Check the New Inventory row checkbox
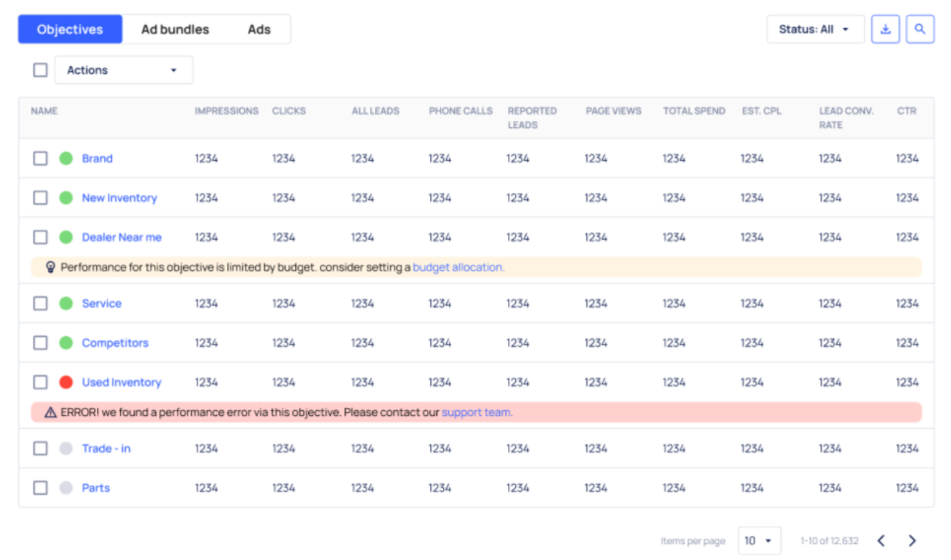Image resolution: width=951 pixels, height=560 pixels. coord(40,198)
